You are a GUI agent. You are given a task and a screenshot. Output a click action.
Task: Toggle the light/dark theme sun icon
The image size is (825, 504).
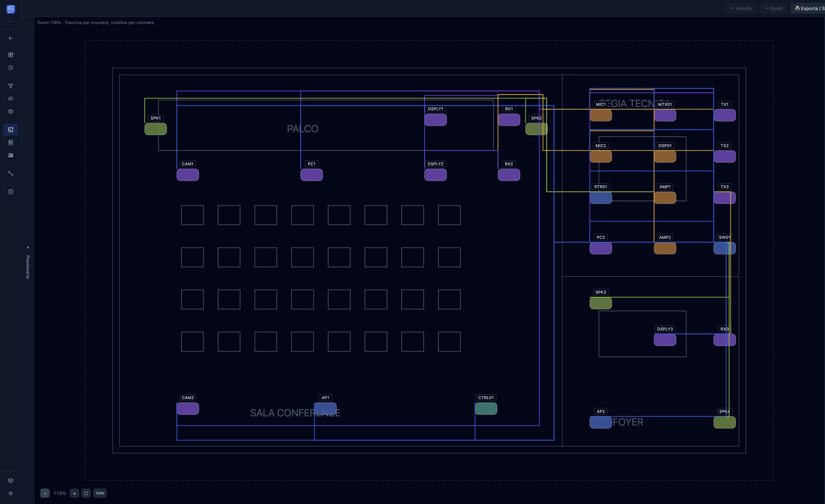coord(10,493)
